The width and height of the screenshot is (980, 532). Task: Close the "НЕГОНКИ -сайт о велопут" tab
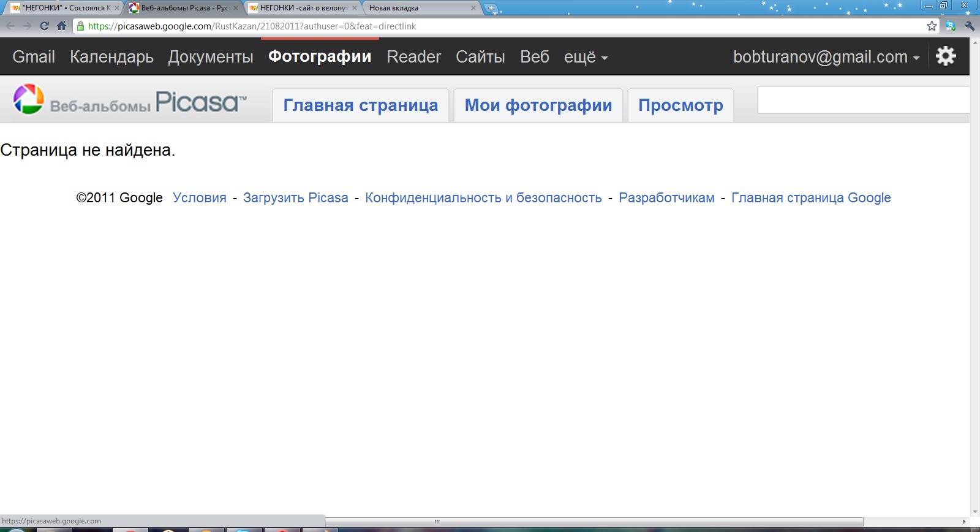(x=355, y=8)
